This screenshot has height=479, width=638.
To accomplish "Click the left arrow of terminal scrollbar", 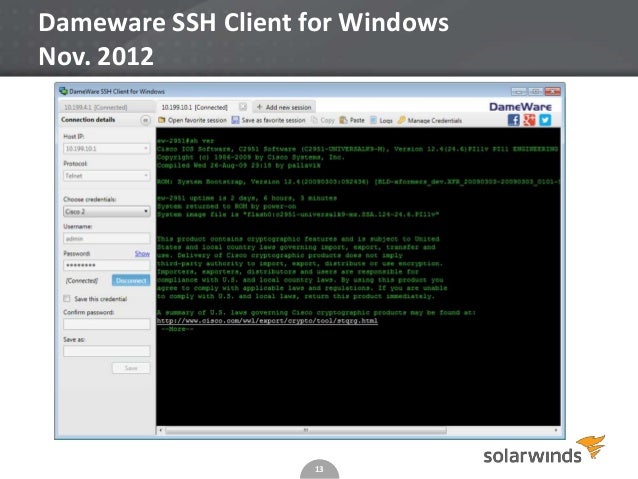I will point(161,430).
